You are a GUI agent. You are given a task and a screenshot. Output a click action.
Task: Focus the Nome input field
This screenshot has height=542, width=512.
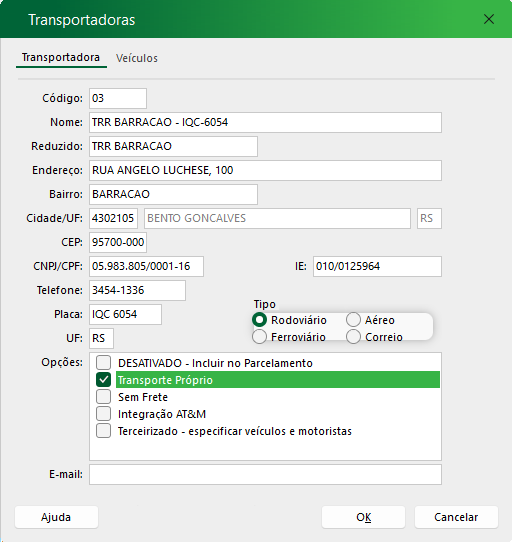(265, 122)
